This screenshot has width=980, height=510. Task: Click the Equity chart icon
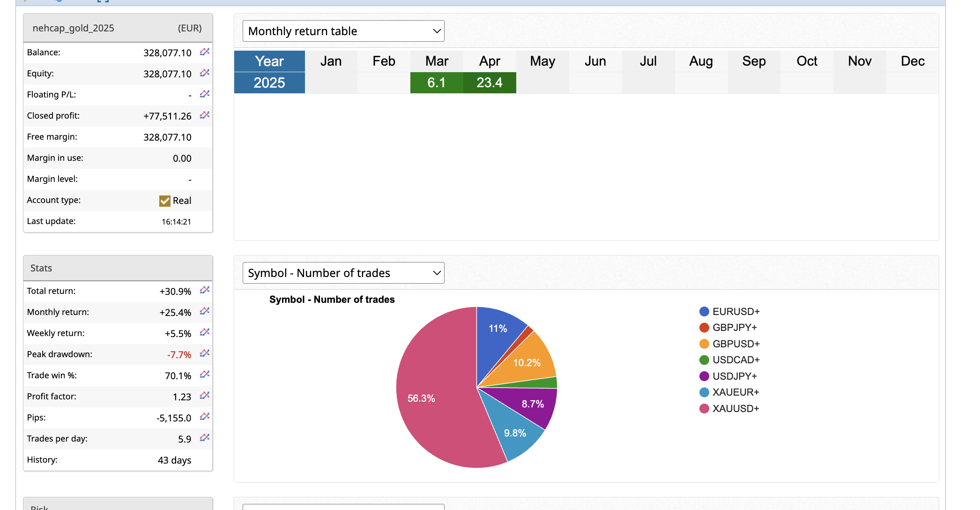pos(204,73)
